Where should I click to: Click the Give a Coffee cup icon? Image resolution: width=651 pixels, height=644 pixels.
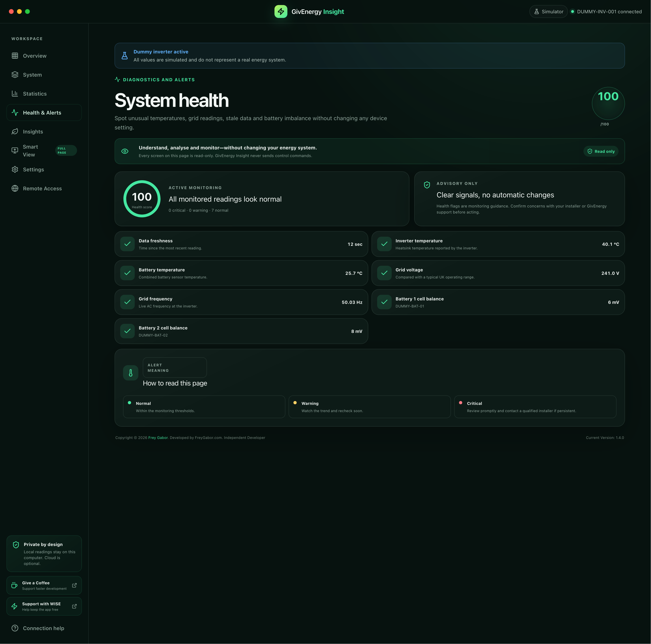tap(15, 585)
